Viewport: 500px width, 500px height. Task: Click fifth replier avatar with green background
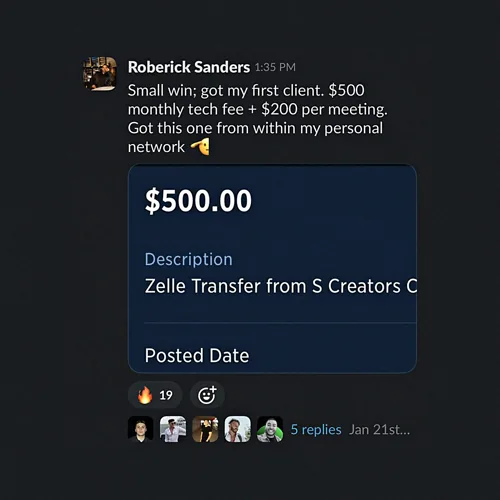tap(270, 429)
